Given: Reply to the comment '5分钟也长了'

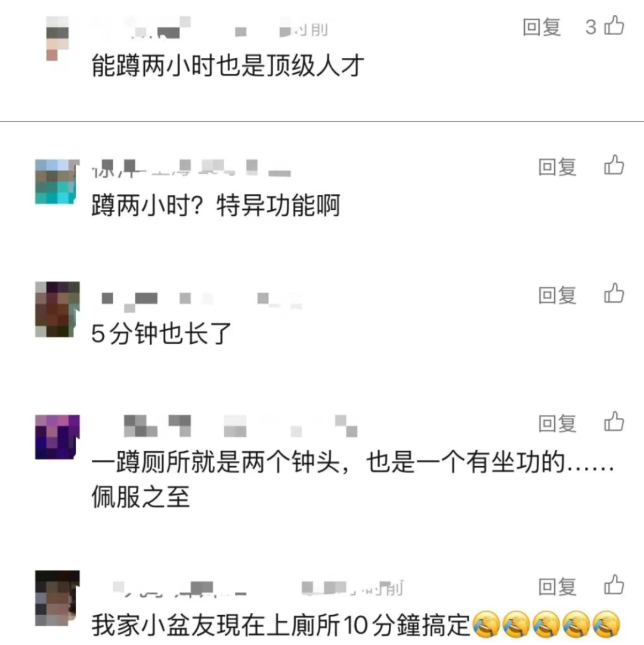Looking at the screenshot, I should click(x=558, y=295).
